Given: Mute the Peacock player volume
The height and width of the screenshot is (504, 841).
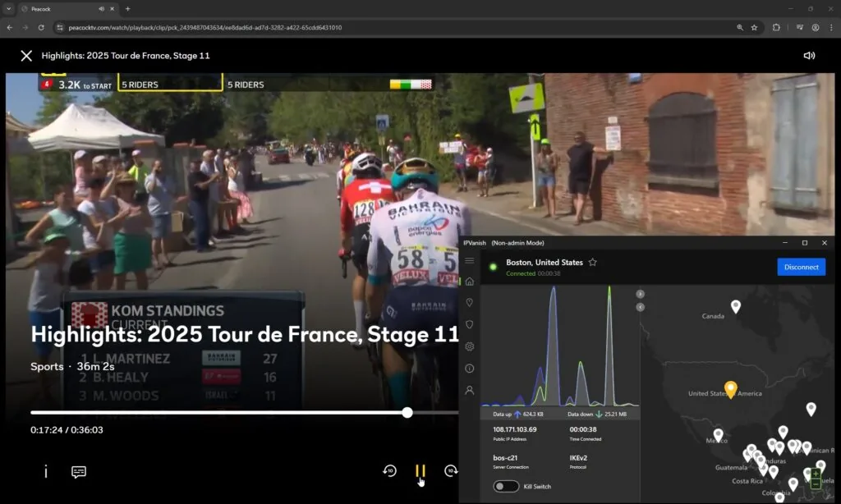Looking at the screenshot, I should pyautogui.click(x=809, y=56).
